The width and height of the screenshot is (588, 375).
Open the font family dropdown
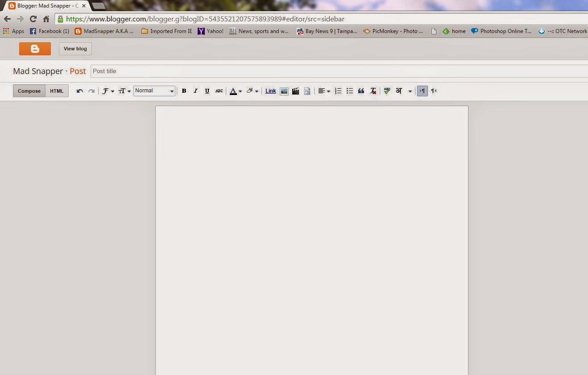click(x=108, y=91)
